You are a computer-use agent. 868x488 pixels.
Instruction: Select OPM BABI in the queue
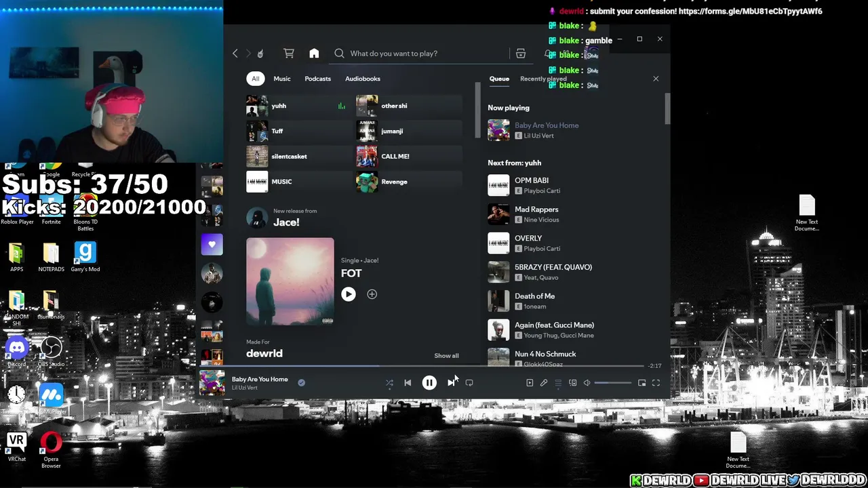coord(574,185)
